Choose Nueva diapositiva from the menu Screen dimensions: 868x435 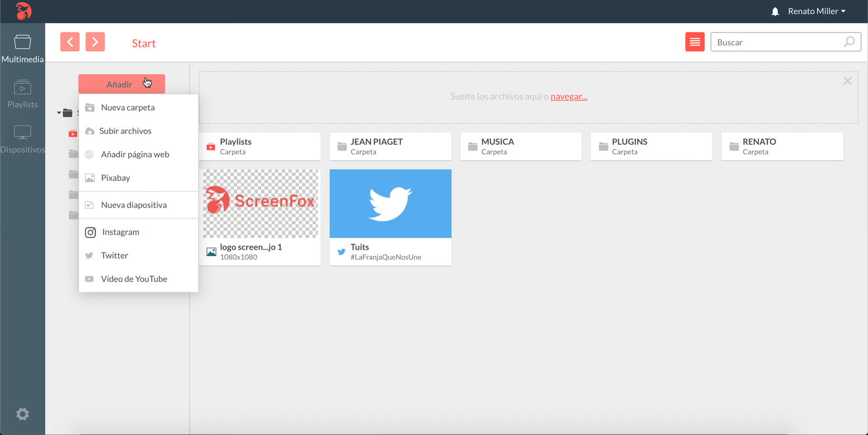138,205
